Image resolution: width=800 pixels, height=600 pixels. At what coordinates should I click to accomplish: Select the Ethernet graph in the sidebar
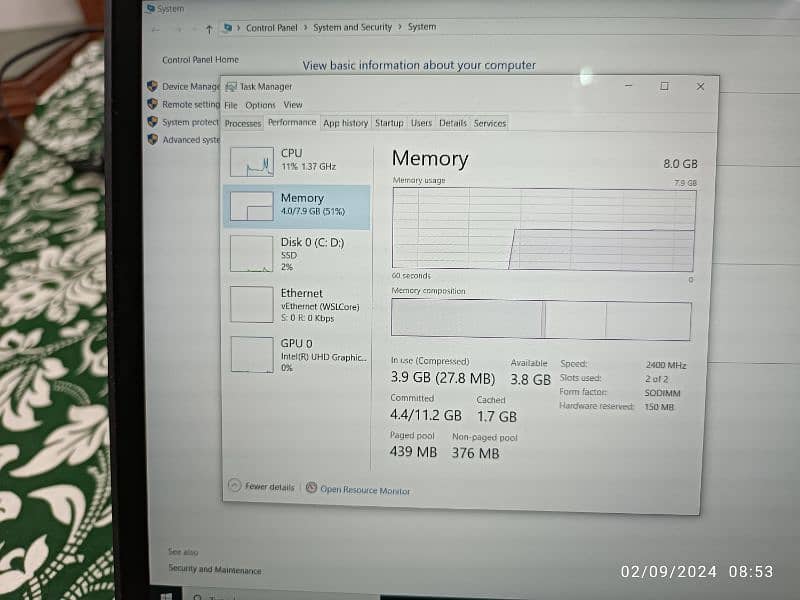(x=251, y=304)
